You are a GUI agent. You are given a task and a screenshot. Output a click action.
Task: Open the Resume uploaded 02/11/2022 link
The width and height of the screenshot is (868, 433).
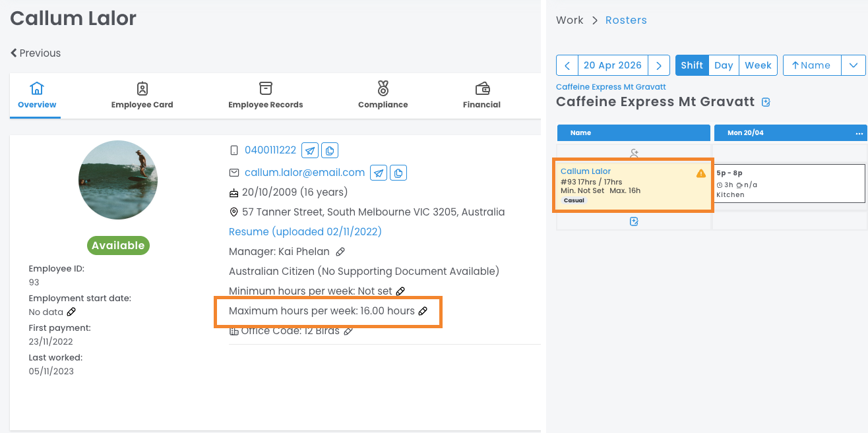(x=305, y=232)
